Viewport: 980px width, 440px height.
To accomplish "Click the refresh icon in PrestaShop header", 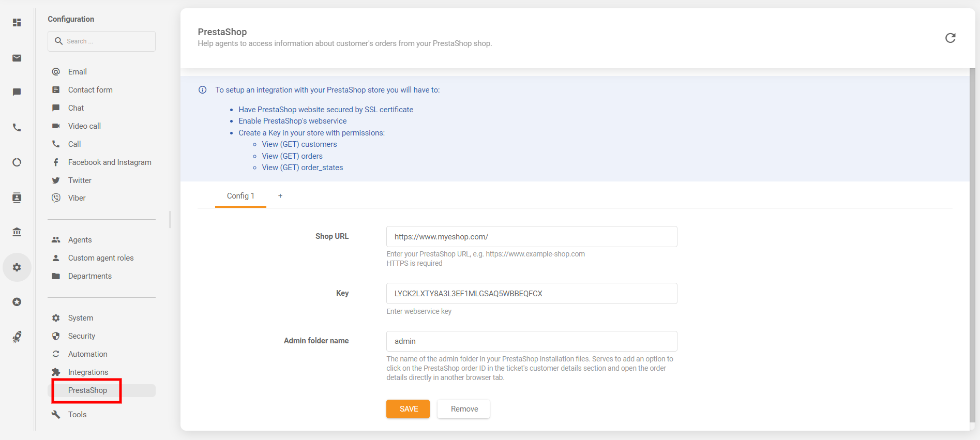I will tap(950, 38).
